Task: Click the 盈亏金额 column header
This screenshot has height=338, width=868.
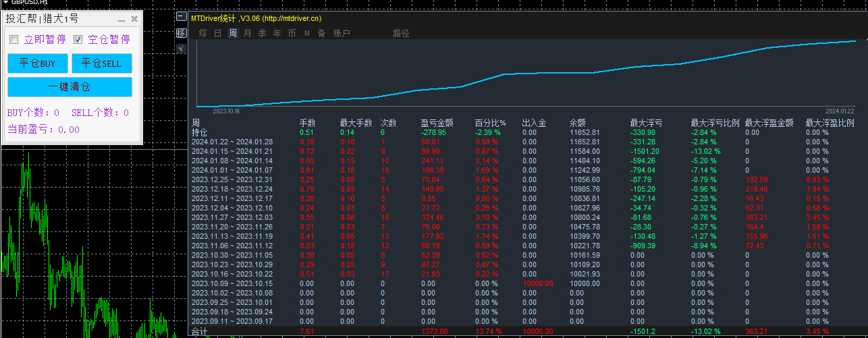Action: pyautogui.click(x=437, y=123)
